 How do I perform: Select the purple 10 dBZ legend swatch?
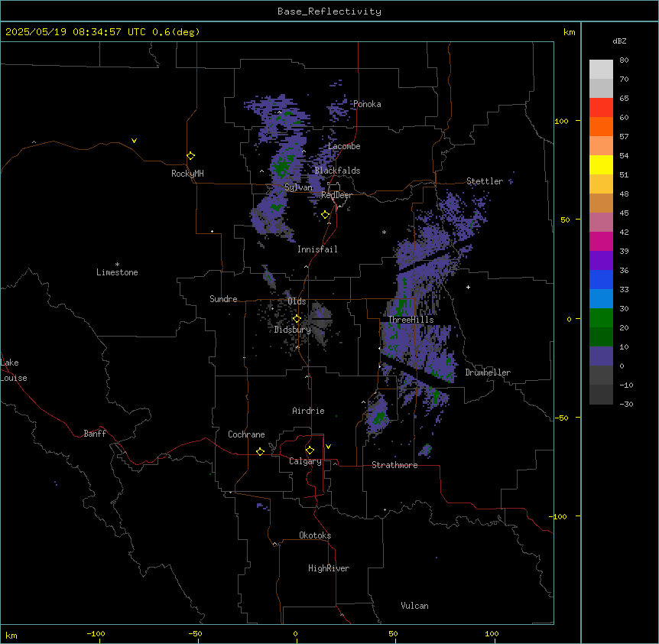[601, 356]
